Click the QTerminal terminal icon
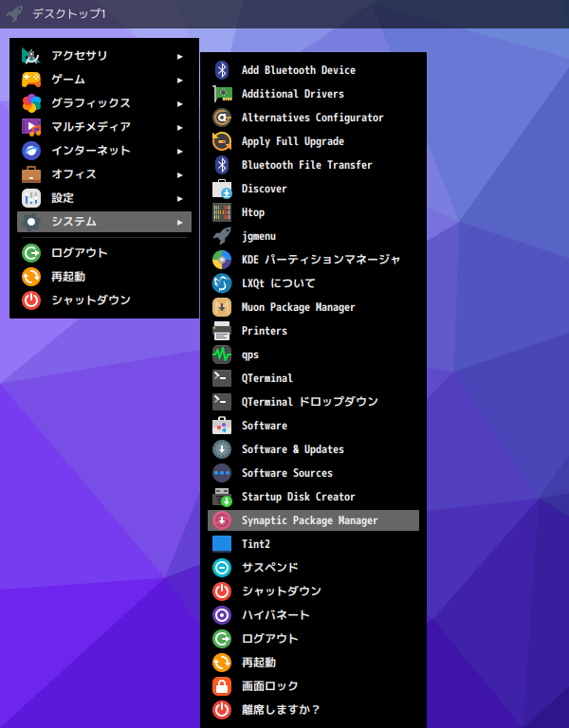Image resolution: width=569 pixels, height=728 pixels. (222, 378)
